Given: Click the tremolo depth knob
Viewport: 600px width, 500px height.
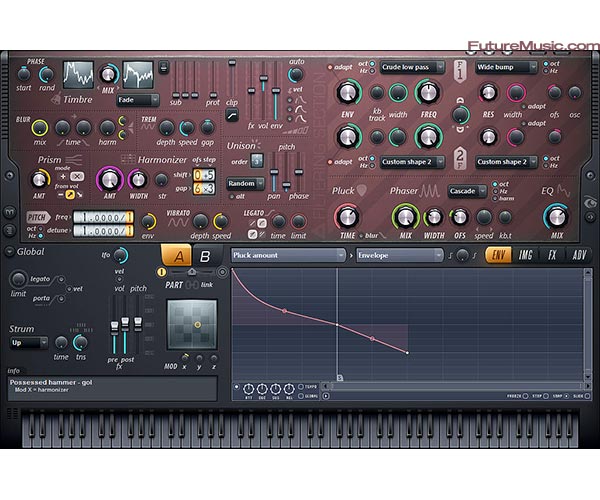Looking at the screenshot, I should click(x=166, y=128).
